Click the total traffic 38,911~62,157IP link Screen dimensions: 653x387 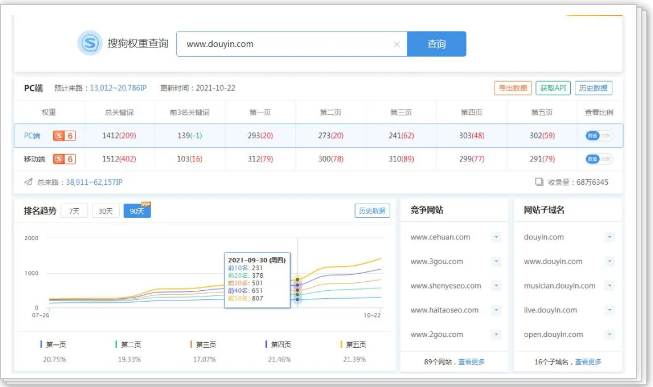[94, 182]
